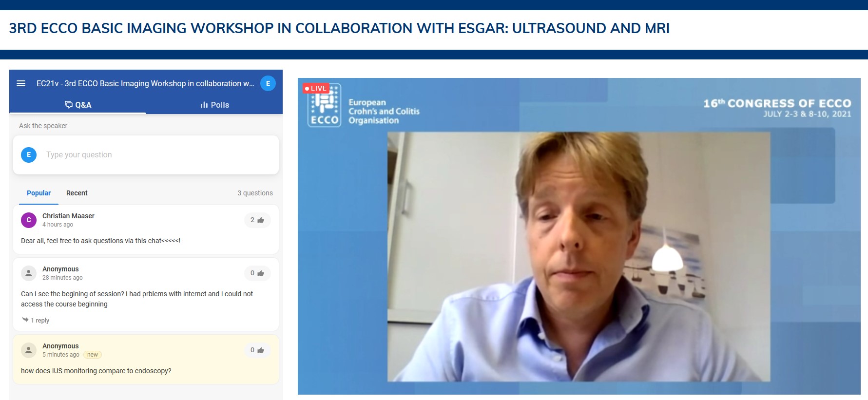The height and width of the screenshot is (400, 868).
Task: Expand the 1 reply thread
Action: tap(36, 320)
